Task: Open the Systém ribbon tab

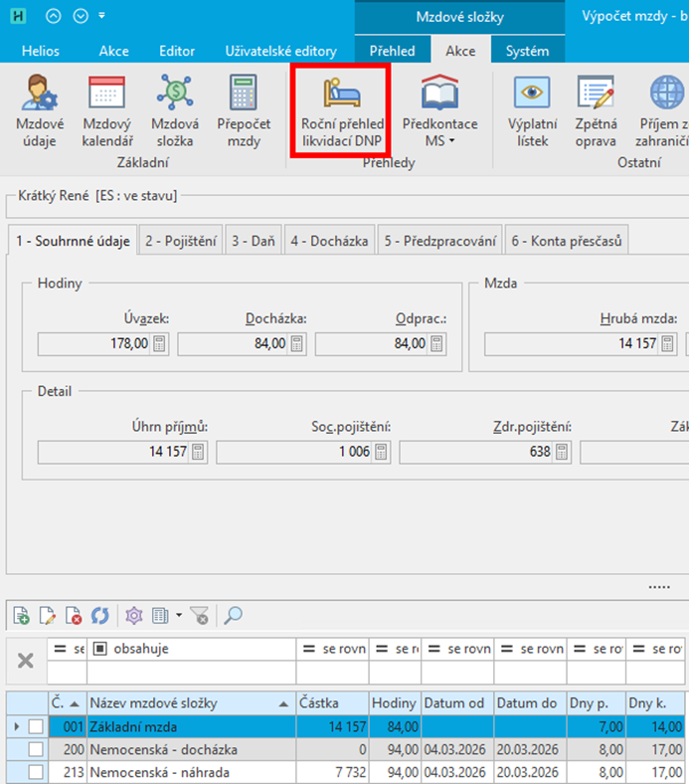Action: tap(526, 51)
